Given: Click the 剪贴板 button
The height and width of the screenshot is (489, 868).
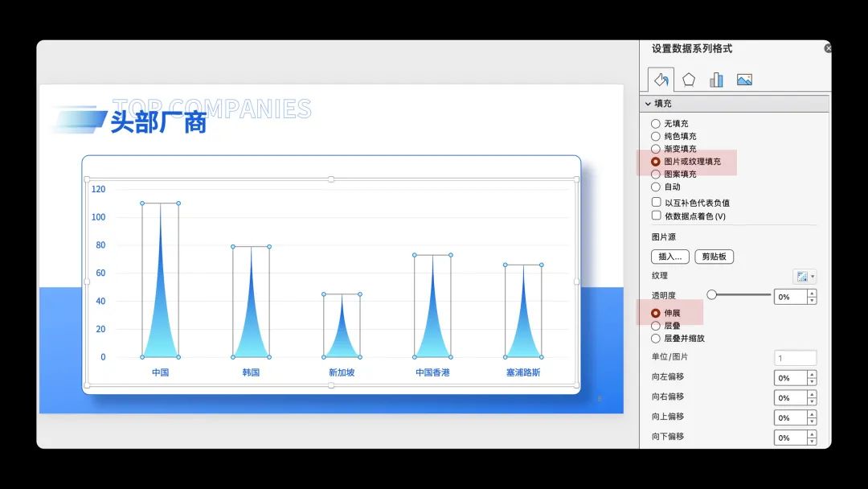Looking at the screenshot, I should pos(714,257).
